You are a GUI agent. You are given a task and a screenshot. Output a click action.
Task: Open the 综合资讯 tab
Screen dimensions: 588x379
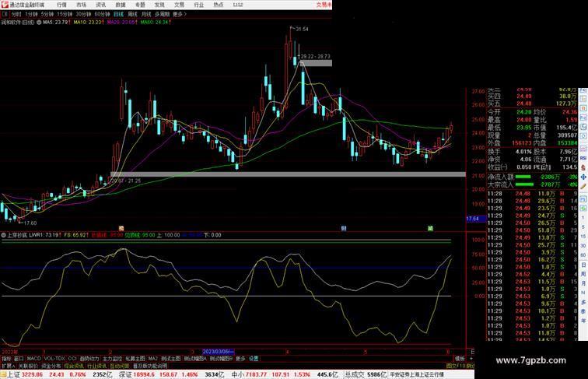(74, 366)
